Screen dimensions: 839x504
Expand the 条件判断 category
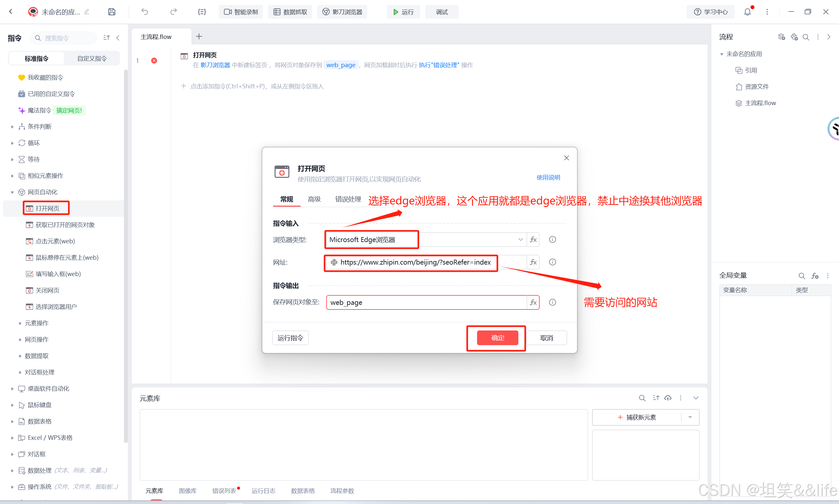[12, 127]
